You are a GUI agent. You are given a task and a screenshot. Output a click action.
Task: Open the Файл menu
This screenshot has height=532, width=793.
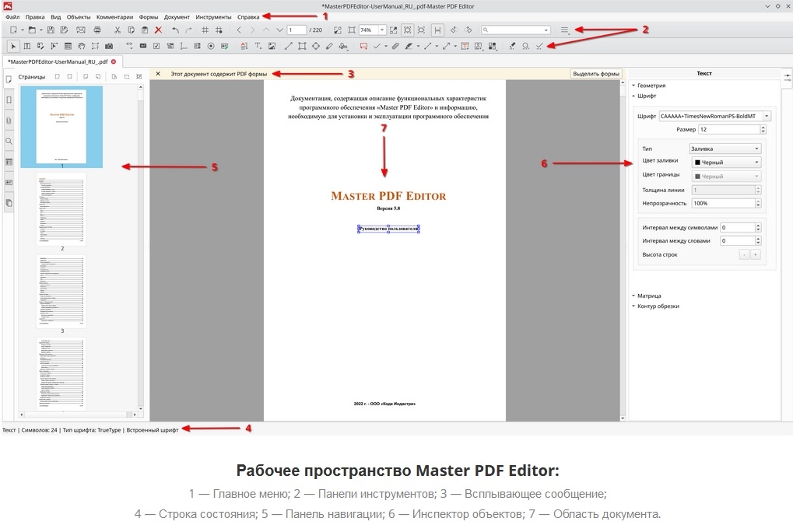click(12, 16)
